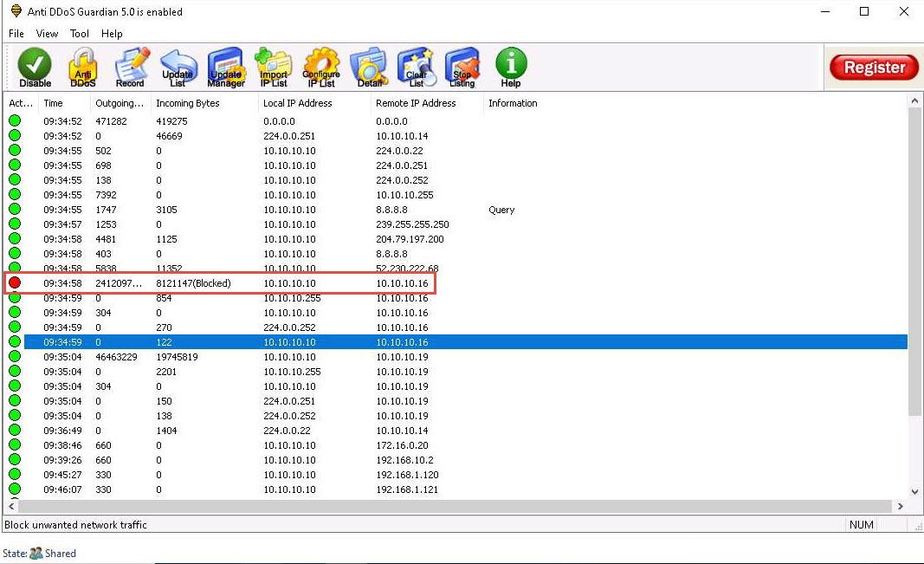This screenshot has width=924, height=564.
Task: Click the vertical scrollbar down arrow
Action: [x=914, y=491]
